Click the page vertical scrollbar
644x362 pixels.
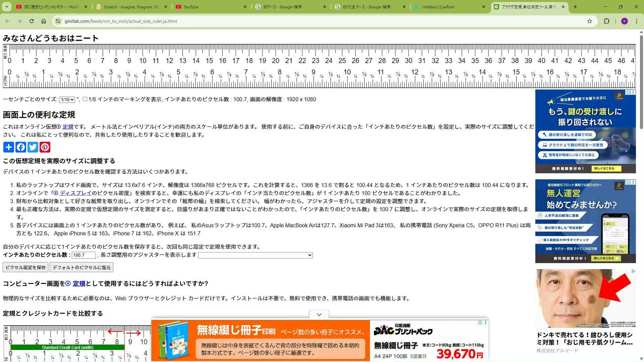(641, 80)
